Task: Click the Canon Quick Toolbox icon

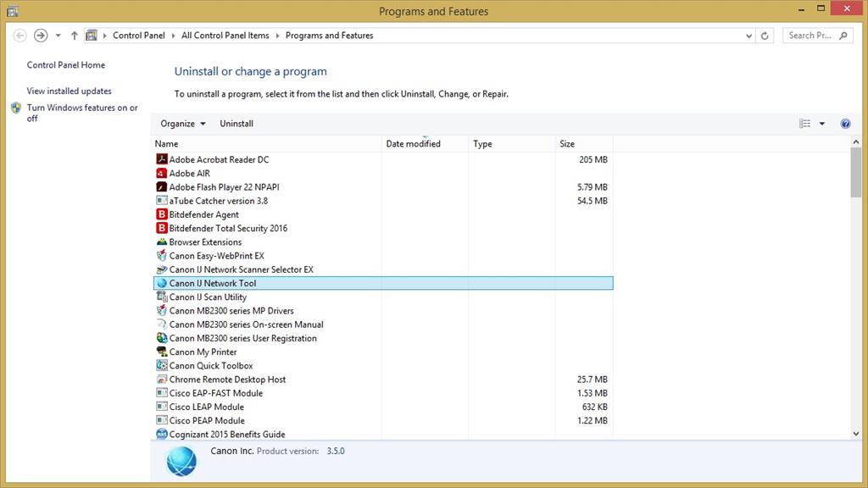Action: [x=162, y=366]
